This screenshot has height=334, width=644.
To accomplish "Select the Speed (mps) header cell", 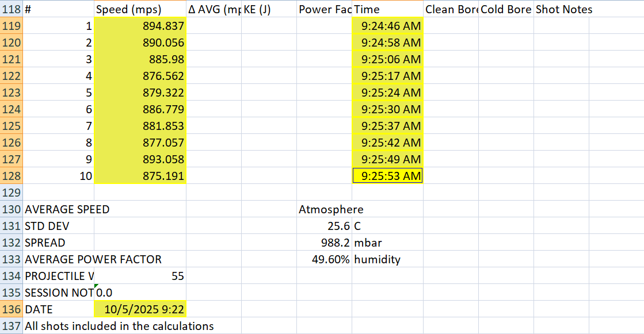I will coord(140,9).
